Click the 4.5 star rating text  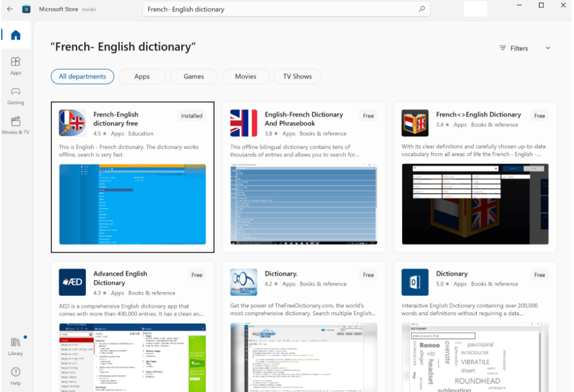tap(100, 134)
